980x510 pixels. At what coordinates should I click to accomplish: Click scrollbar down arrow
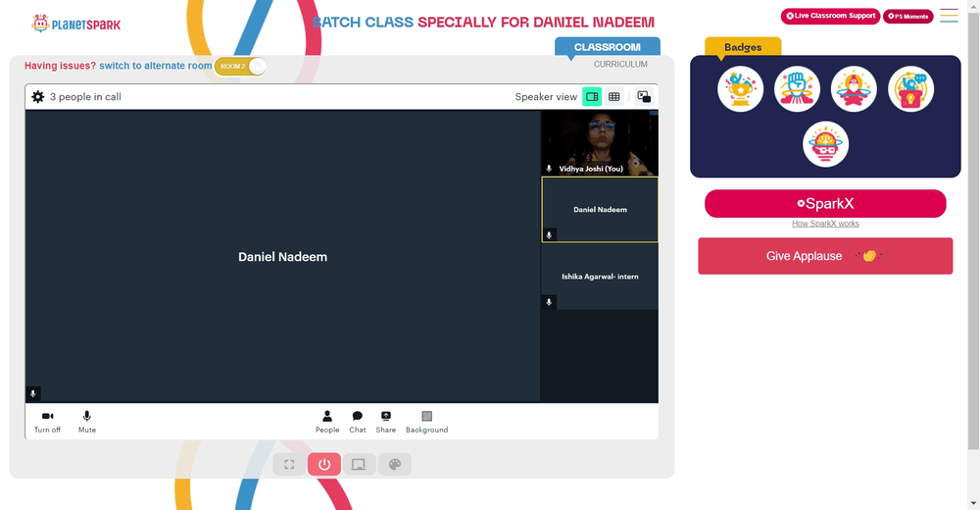click(x=974, y=504)
